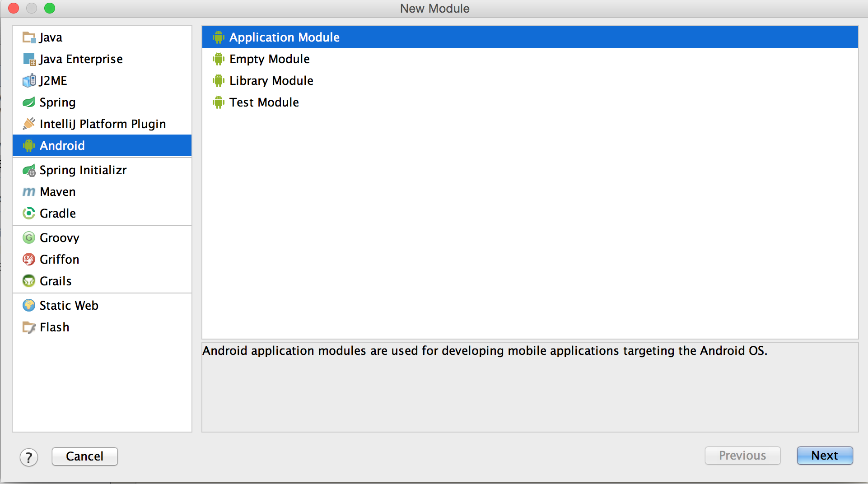Select Empty Module text

click(270, 59)
